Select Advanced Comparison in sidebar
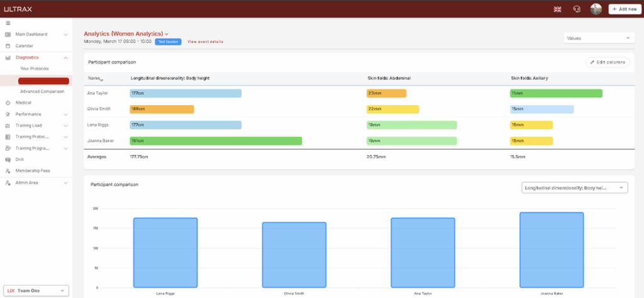The height and width of the screenshot is (298, 644). click(x=42, y=91)
